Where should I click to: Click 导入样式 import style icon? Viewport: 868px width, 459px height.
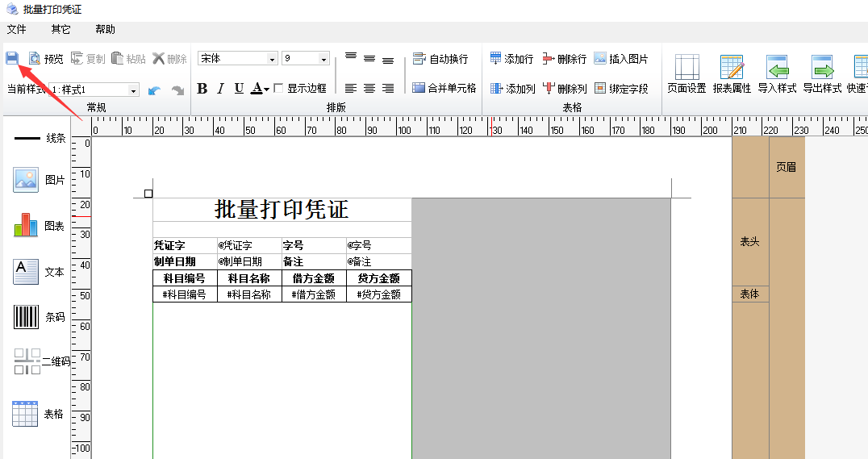click(x=777, y=74)
